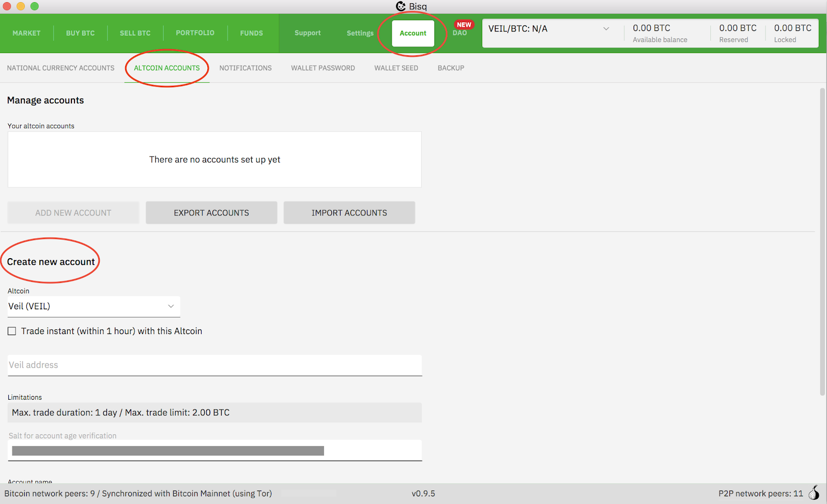
Task: Switch to NATIONAL CURRENCY ACCOUNTS tab
Action: (x=60, y=68)
